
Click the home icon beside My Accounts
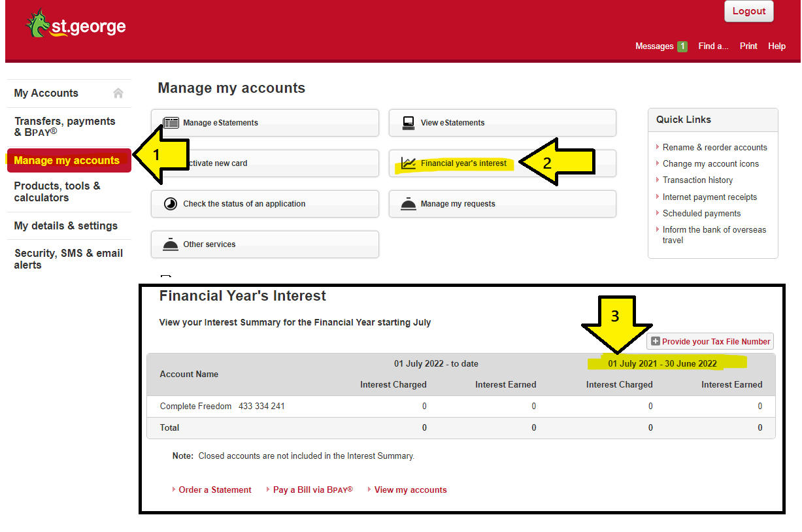point(118,93)
